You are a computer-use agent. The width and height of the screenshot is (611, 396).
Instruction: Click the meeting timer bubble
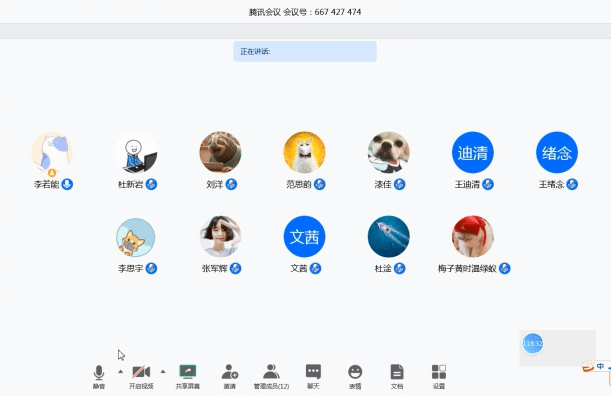coord(532,343)
